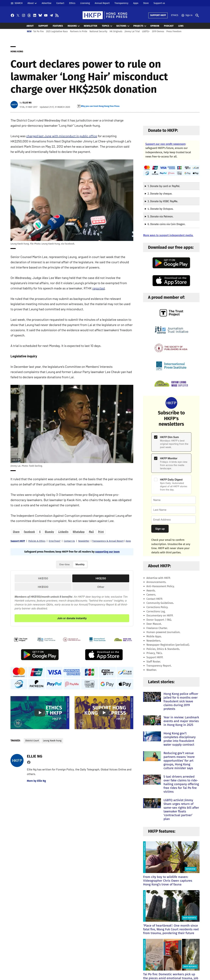Image resolution: width=210 pixels, height=980 pixels.
Task: Open the Opinion menu item
Action: pos(155,26)
